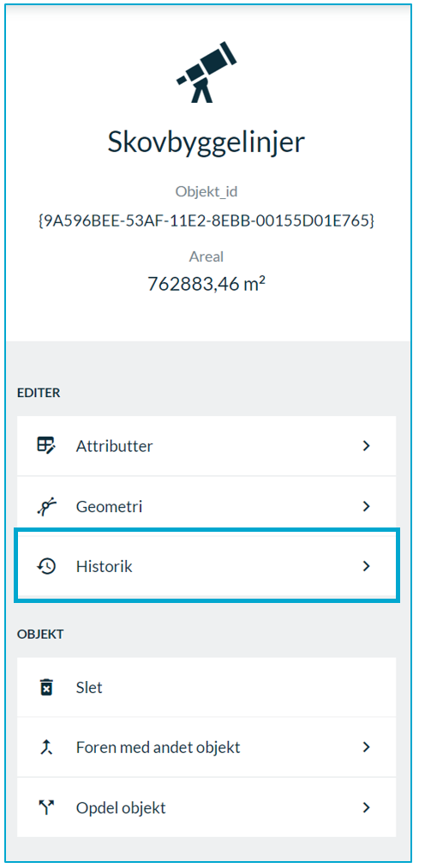Click the merge arrows icon for Foren
Viewport: 425px width, 868px height.
pyautogui.click(x=47, y=747)
